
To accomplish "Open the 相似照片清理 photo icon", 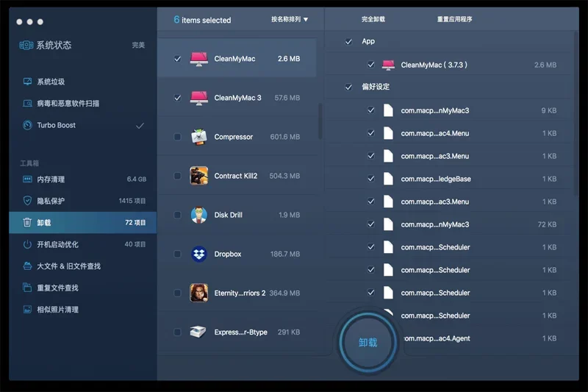I will [27, 310].
